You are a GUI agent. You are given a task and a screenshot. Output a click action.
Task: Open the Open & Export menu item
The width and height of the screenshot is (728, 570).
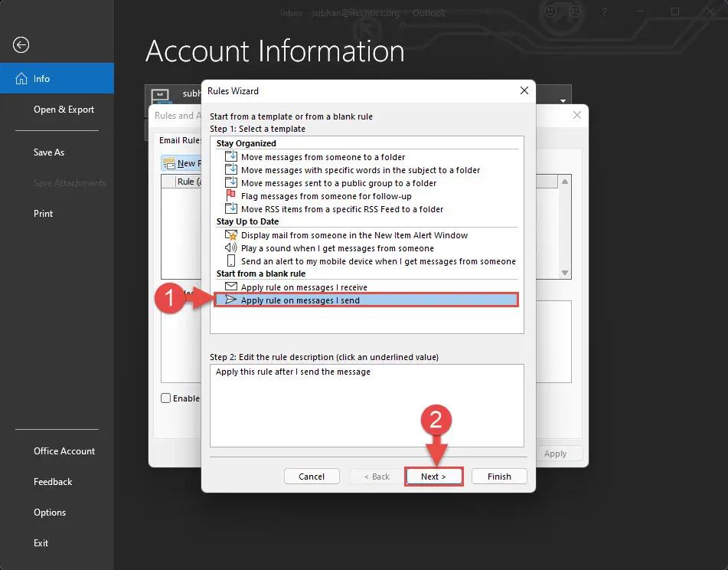click(x=64, y=109)
